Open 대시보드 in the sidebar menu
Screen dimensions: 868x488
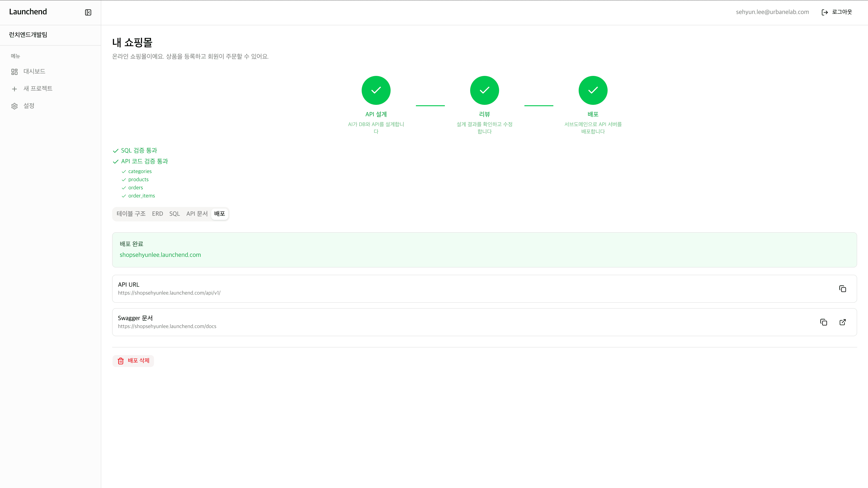pos(51,71)
